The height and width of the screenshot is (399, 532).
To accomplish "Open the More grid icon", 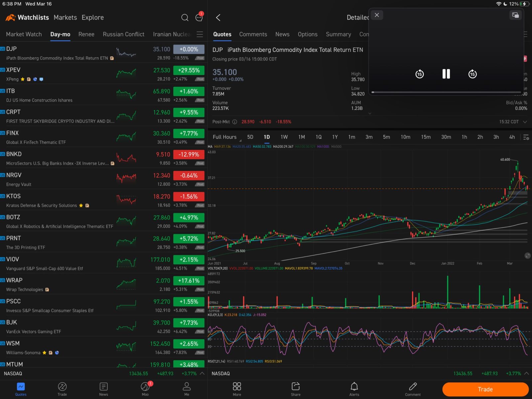I will pyautogui.click(x=237, y=389).
